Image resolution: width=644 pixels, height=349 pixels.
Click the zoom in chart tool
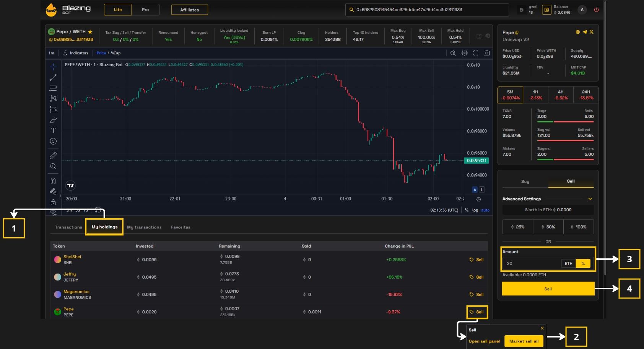(x=53, y=166)
